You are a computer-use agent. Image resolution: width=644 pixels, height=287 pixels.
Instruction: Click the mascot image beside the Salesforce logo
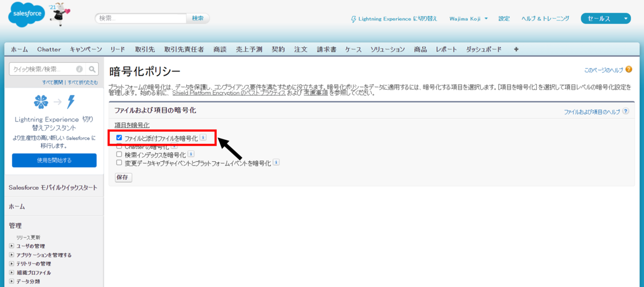[x=60, y=16]
